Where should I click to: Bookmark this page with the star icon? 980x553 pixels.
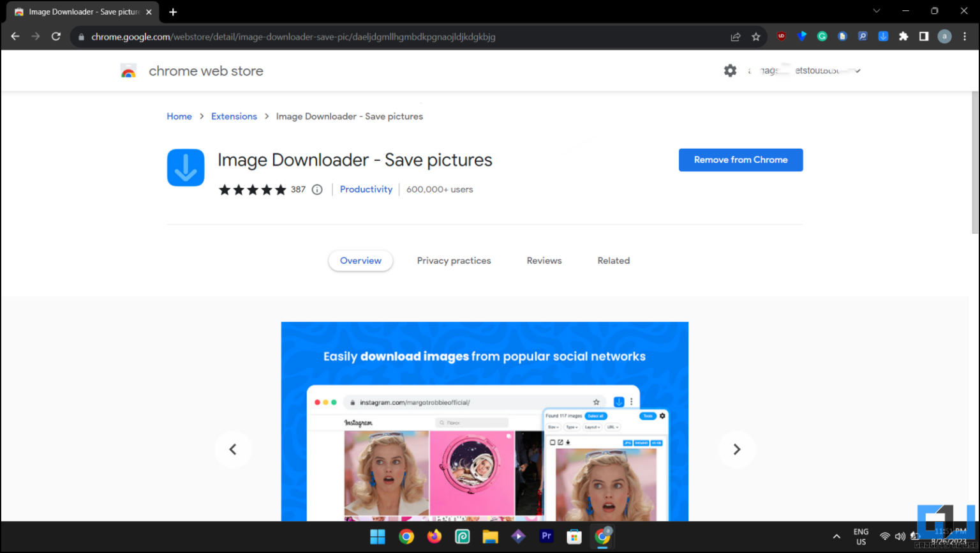(756, 36)
